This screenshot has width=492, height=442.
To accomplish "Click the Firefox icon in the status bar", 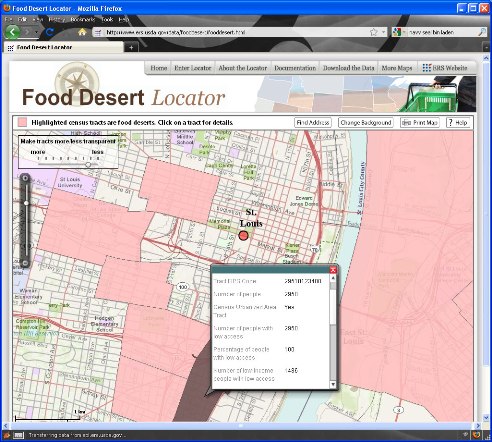I will tap(477, 435).
